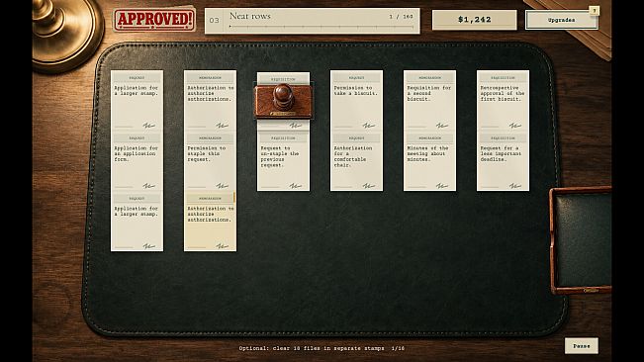Select the highlighted yellow 'Authorization to authorize' card
The width and height of the screenshot is (644, 362).
210,222
